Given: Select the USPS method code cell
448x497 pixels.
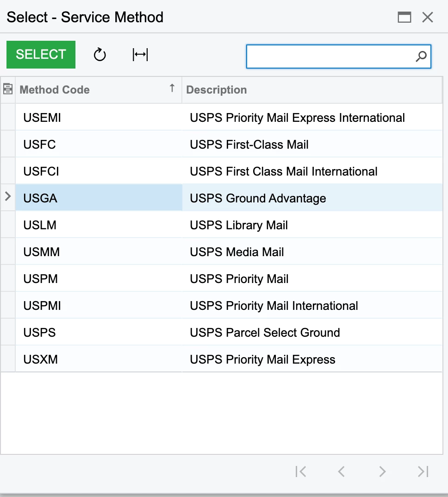Looking at the screenshot, I should (99, 333).
